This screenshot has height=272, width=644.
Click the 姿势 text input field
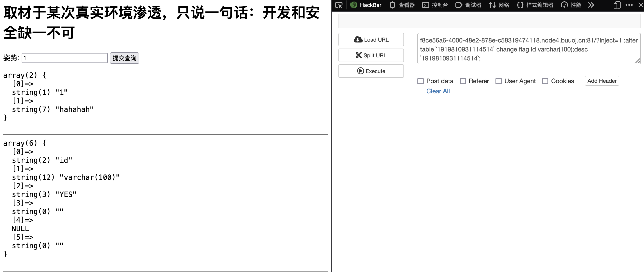pos(65,58)
